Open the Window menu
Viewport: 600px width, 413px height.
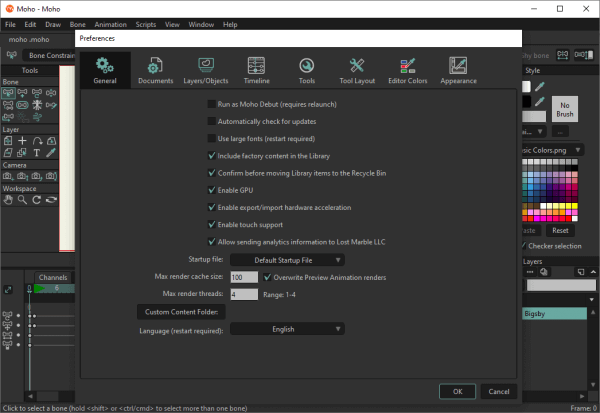pyautogui.click(x=201, y=24)
